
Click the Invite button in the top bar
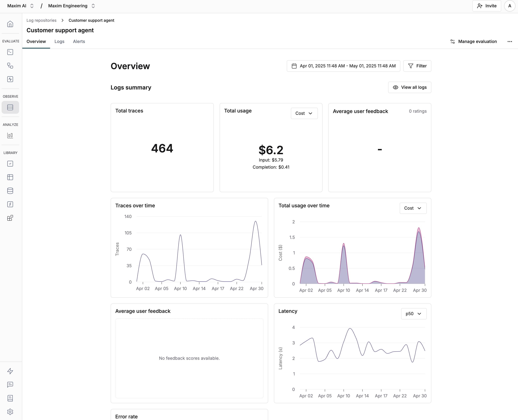click(x=487, y=6)
